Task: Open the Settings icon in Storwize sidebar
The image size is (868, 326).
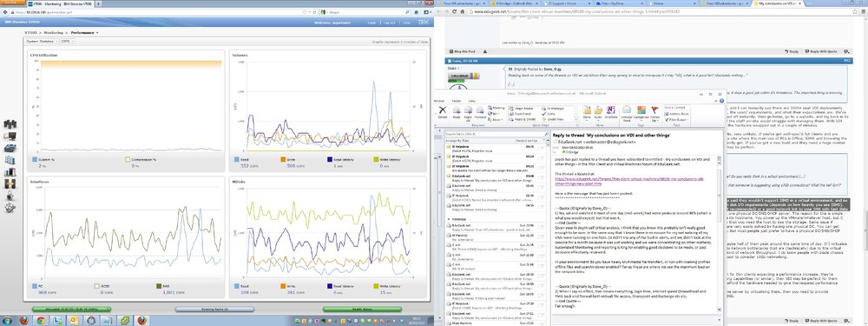Action: 10,208
